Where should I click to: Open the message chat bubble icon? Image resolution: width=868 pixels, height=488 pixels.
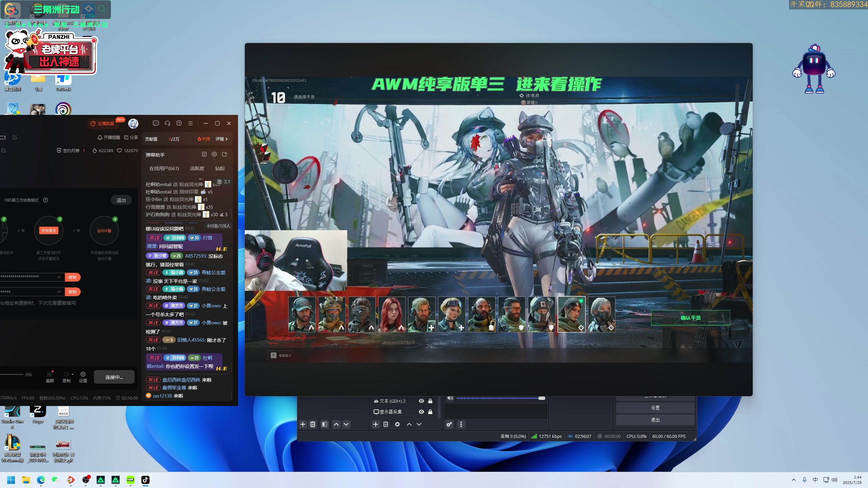tap(156, 123)
